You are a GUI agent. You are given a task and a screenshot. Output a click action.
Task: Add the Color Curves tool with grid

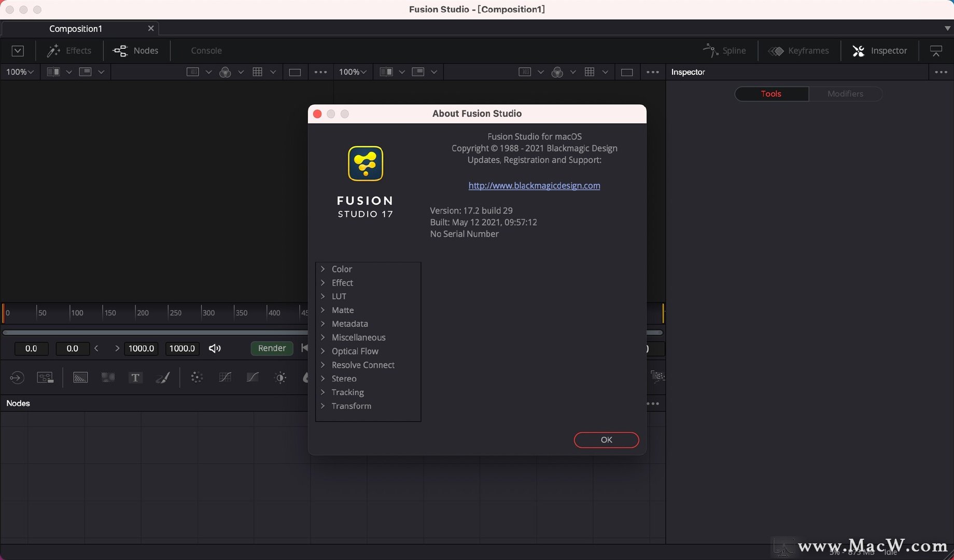point(225,377)
